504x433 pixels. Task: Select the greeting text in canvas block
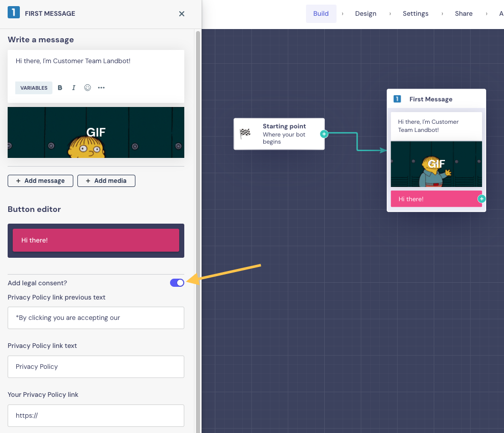428,126
